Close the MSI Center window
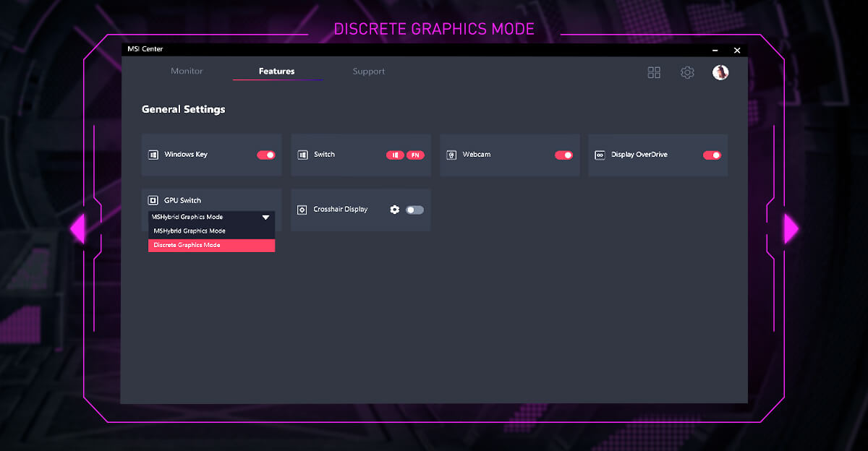Image resolution: width=868 pixels, height=451 pixels. (737, 50)
